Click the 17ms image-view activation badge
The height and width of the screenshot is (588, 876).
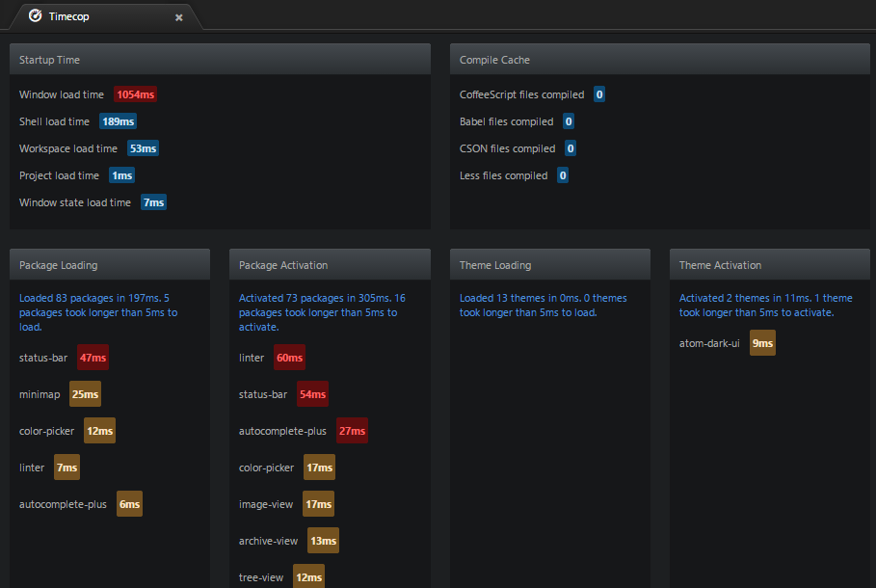click(x=318, y=504)
